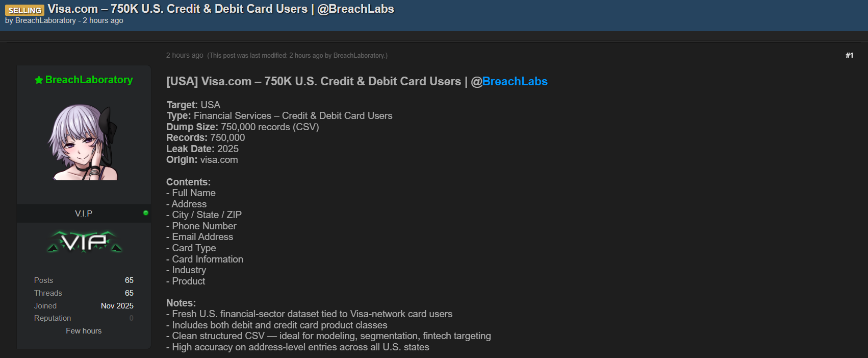Click the green star icon beside BreachLaboratory
This screenshot has width=868, height=358.
click(39, 80)
